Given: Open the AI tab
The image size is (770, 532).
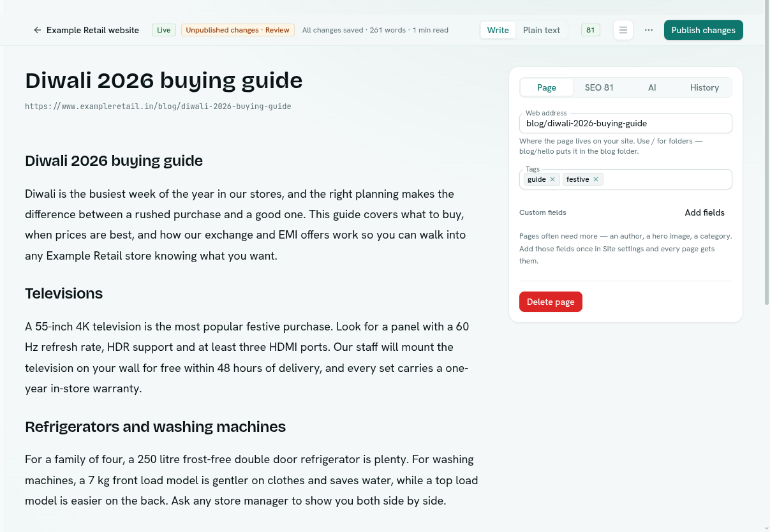Looking at the screenshot, I should pyautogui.click(x=652, y=87).
